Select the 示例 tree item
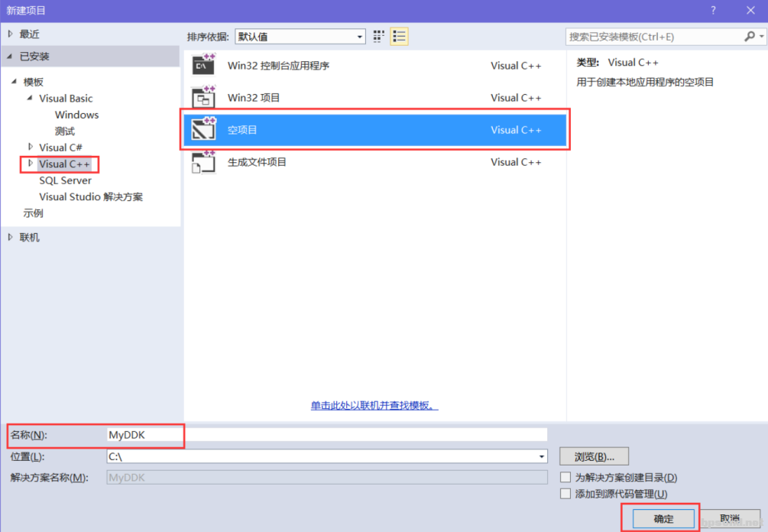The image size is (768, 532). [x=34, y=213]
